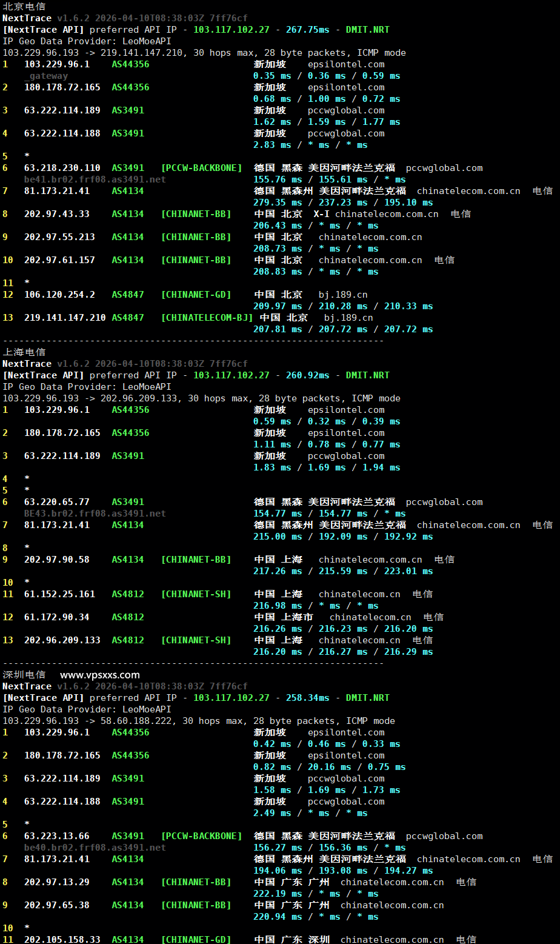This screenshot has width=560, height=944.
Task: Click hostname be40.br02.frf08.as3491.net
Action: [95, 848]
